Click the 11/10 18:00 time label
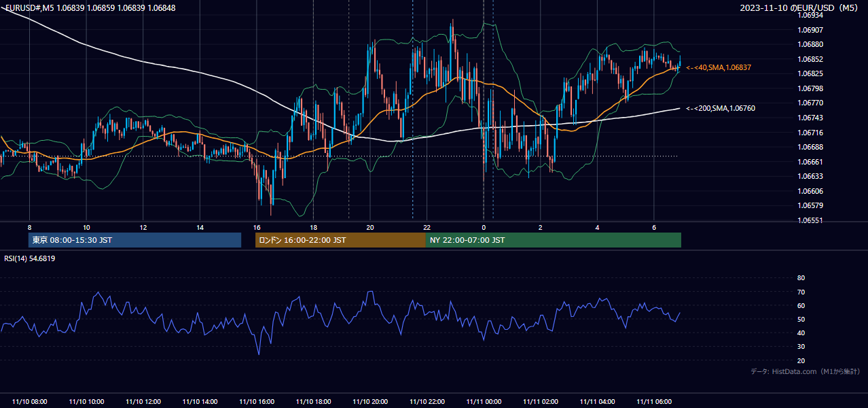Viewport: 868px width, 408px height. [313, 402]
